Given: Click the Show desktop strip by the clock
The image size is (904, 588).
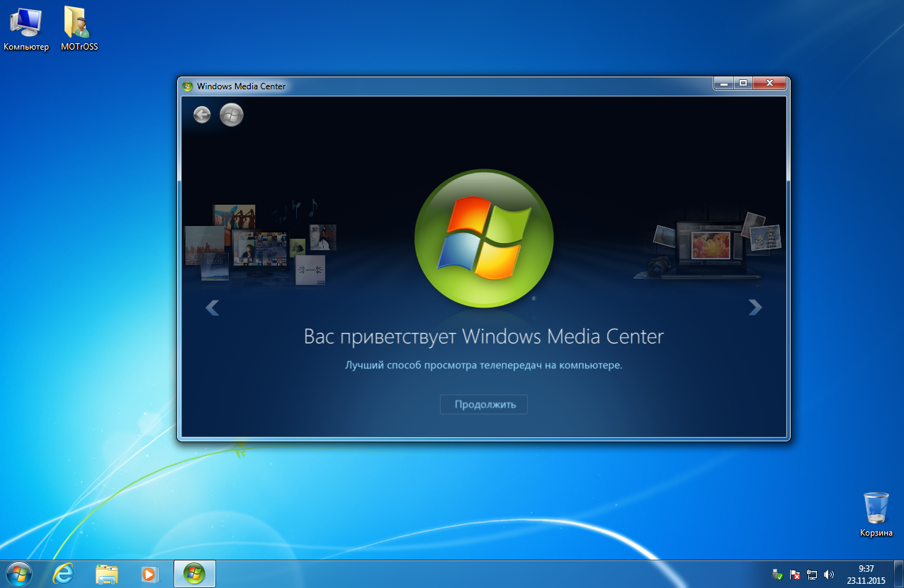Looking at the screenshot, I should tap(898, 575).
